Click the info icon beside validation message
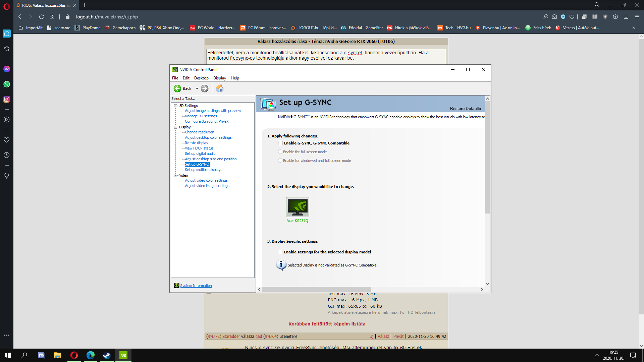The height and width of the screenshot is (362, 644). [281, 265]
